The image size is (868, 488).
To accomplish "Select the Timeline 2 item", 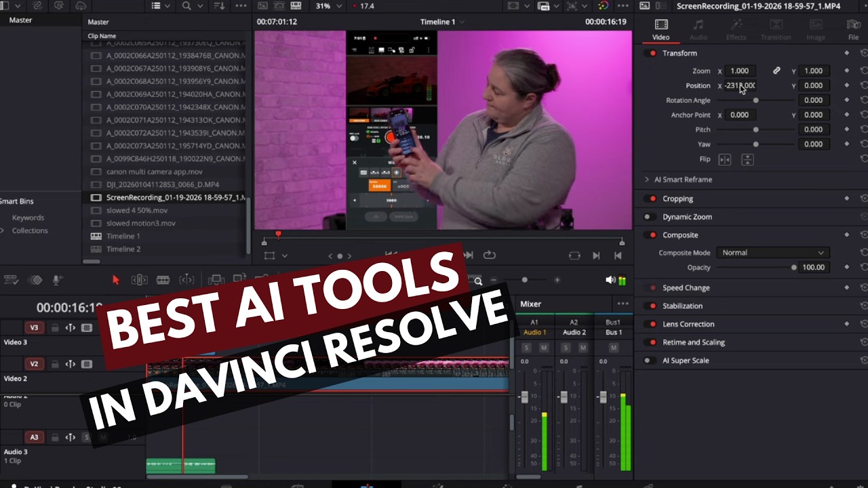I will [123, 249].
